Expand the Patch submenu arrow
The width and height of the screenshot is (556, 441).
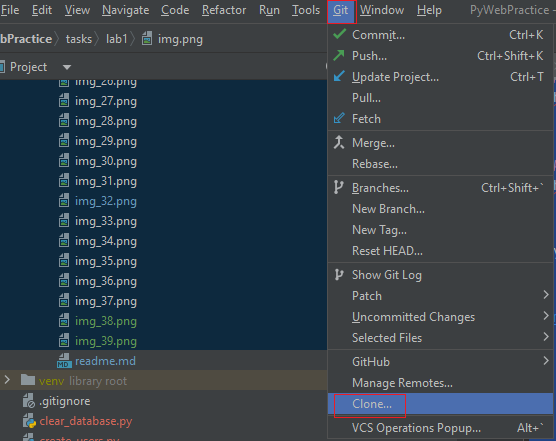tap(546, 295)
